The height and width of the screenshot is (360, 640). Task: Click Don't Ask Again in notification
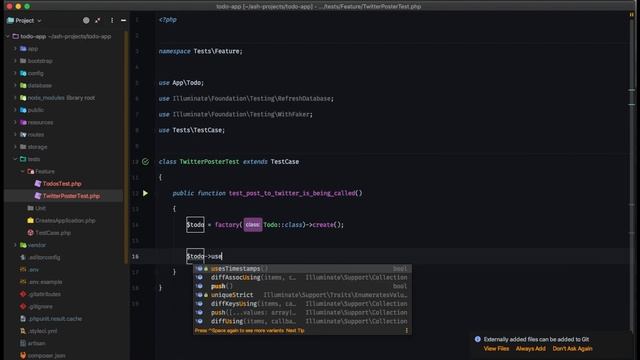[x=572, y=349]
